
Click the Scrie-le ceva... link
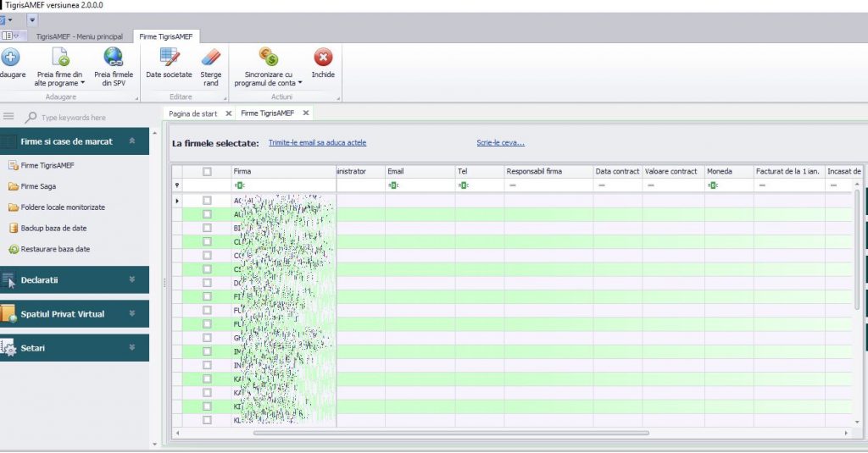pos(500,143)
